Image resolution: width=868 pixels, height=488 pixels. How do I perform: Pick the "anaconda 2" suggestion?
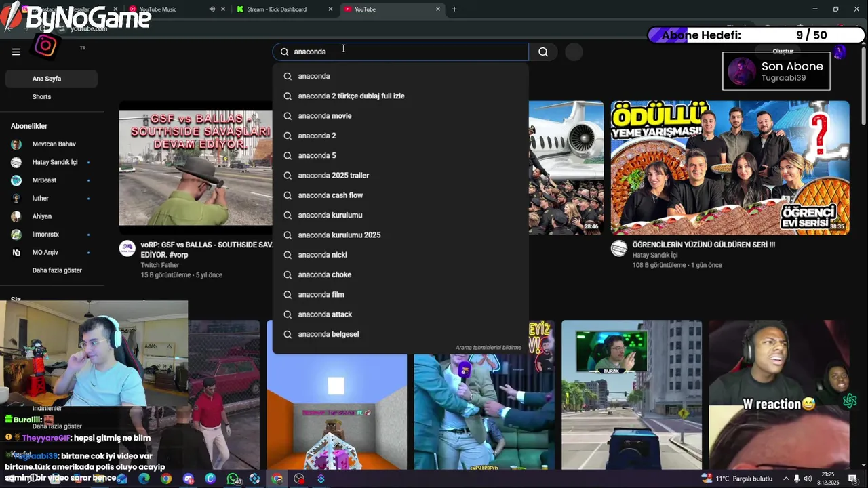point(400,136)
